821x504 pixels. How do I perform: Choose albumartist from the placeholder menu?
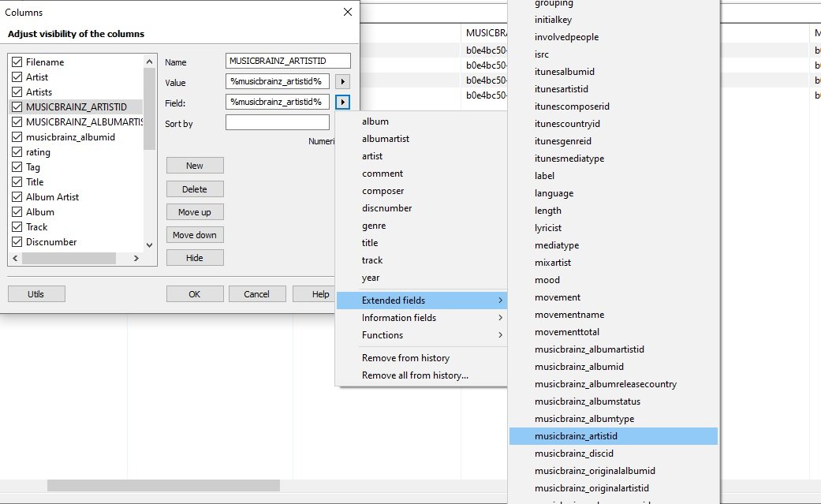point(421,139)
